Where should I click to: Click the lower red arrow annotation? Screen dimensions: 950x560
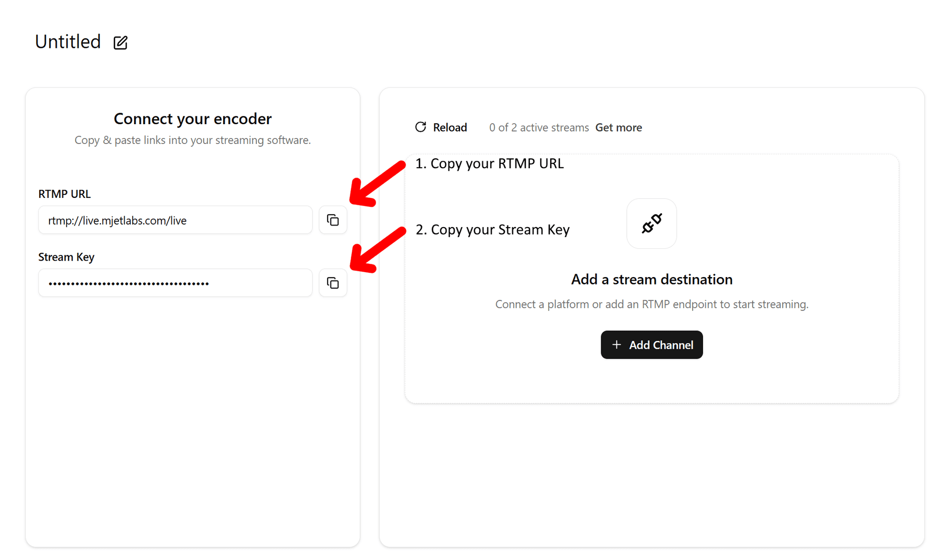377,250
